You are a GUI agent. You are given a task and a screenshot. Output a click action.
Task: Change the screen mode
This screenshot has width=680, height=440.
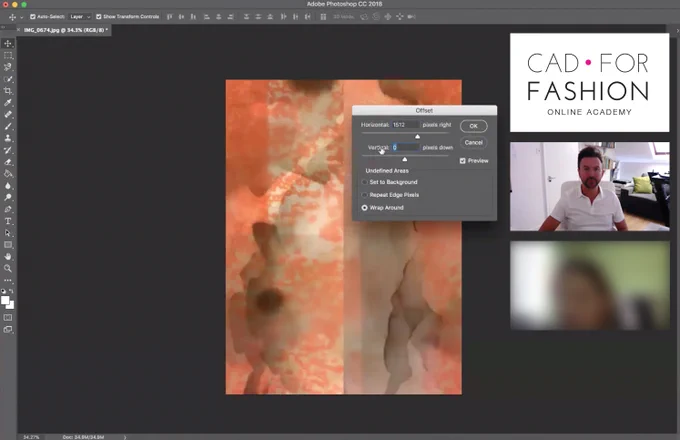click(8, 329)
